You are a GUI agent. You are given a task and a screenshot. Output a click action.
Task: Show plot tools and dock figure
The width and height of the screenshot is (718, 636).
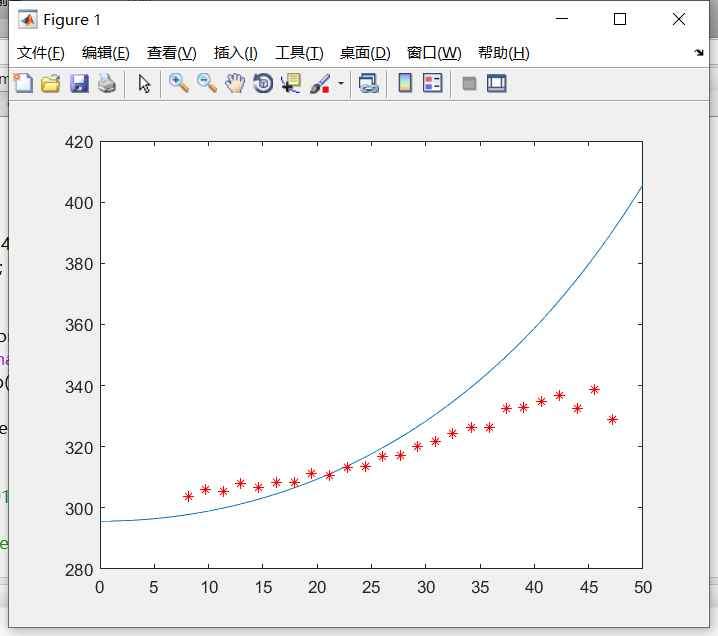pyautogui.click(x=497, y=84)
